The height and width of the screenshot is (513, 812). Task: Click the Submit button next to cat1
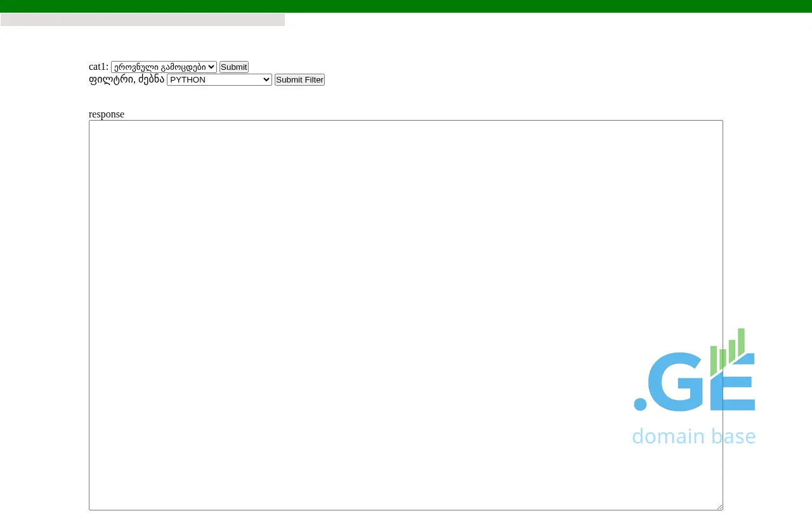(x=234, y=67)
